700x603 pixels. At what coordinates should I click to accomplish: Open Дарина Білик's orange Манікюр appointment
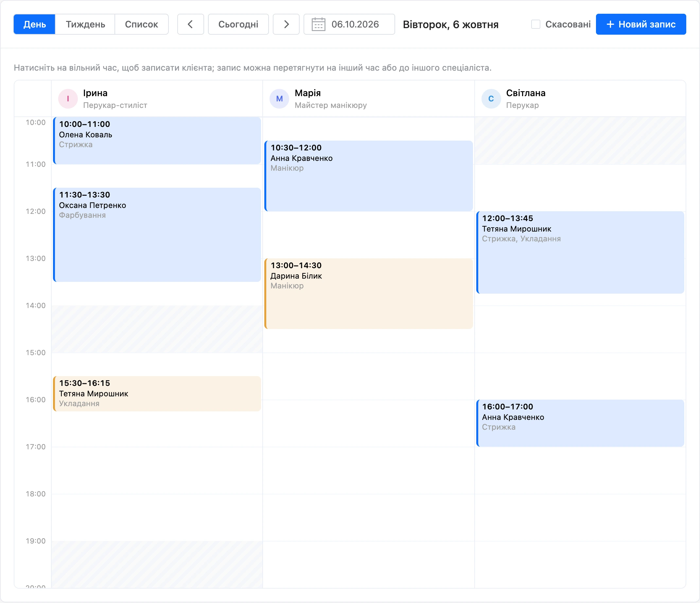tap(369, 294)
